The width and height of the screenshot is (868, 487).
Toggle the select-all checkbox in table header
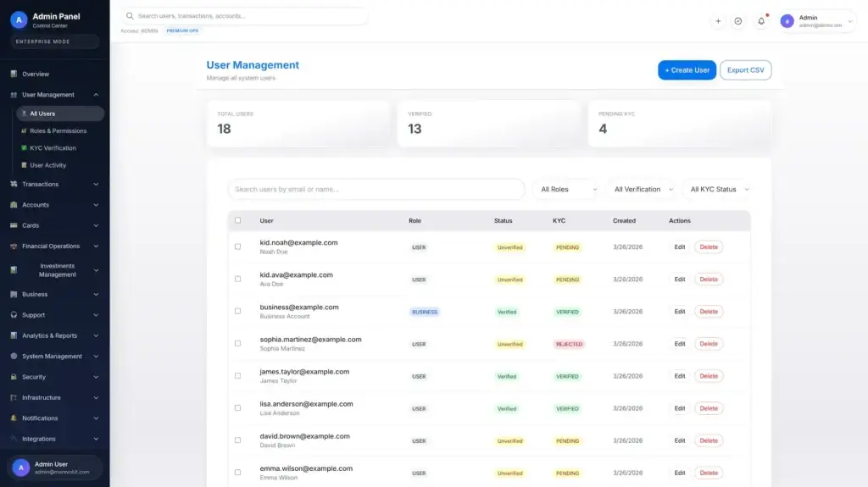click(237, 220)
